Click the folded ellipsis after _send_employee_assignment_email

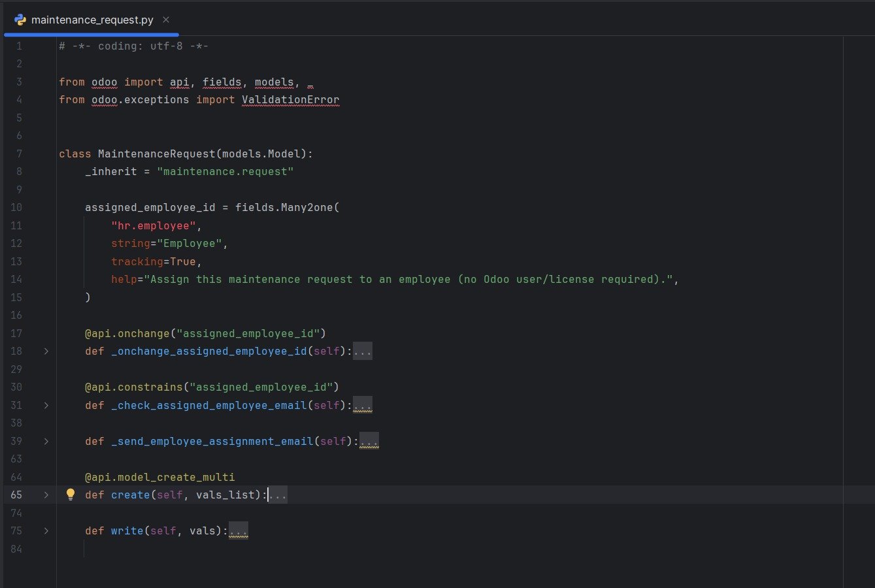click(x=369, y=441)
